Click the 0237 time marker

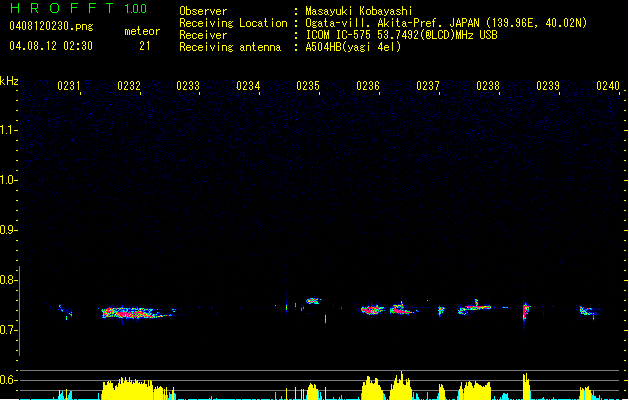[428, 85]
